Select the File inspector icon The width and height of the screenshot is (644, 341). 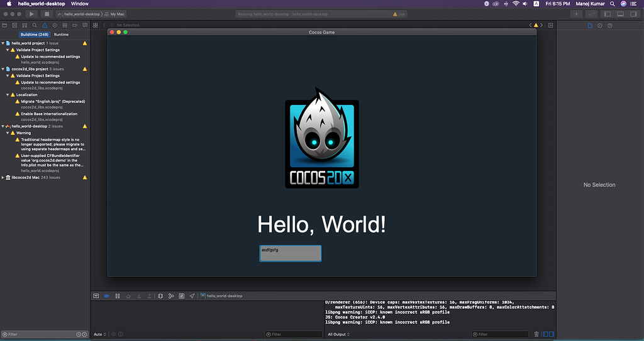tap(590, 26)
